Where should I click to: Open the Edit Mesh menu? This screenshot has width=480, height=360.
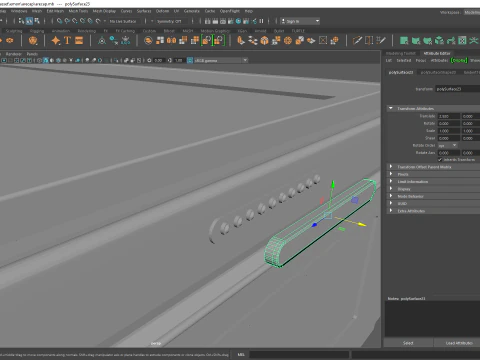click(55, 11)
